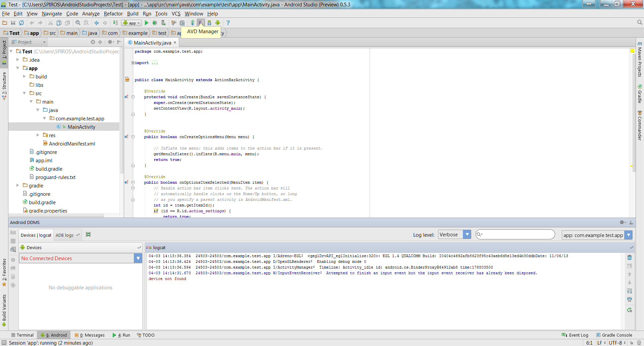Click Search Everywhere magnifier icon

point(640,22)
